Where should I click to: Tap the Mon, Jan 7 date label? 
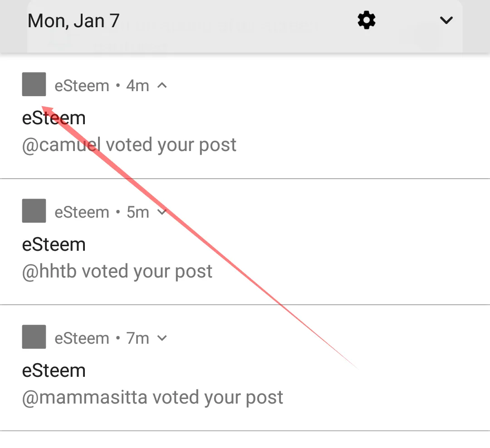click(x=73, y=20)
